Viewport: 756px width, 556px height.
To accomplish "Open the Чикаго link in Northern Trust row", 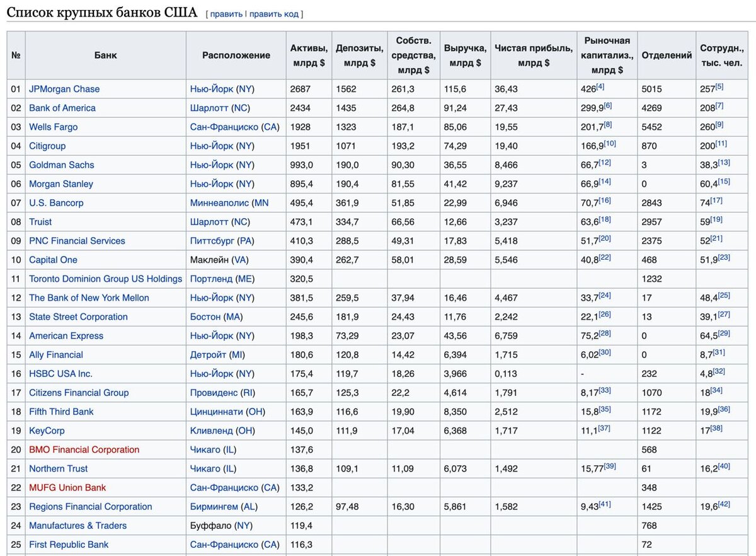I will point(205,468).
